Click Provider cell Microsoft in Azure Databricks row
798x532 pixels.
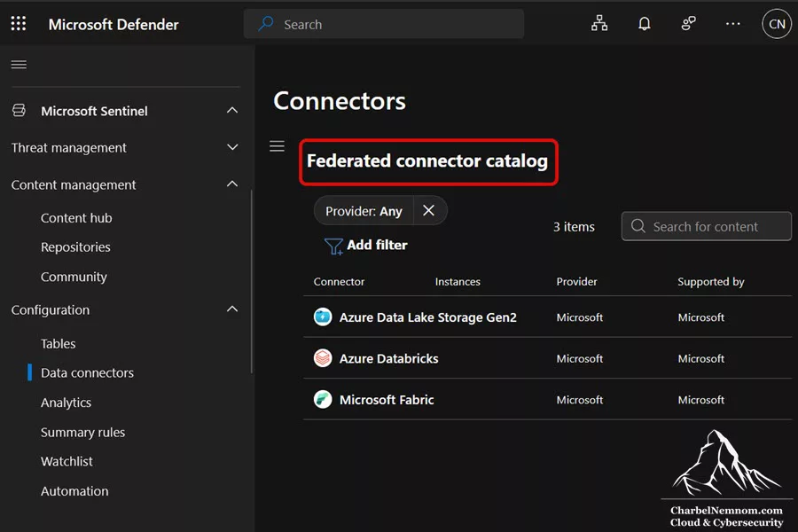click(580, 358)
